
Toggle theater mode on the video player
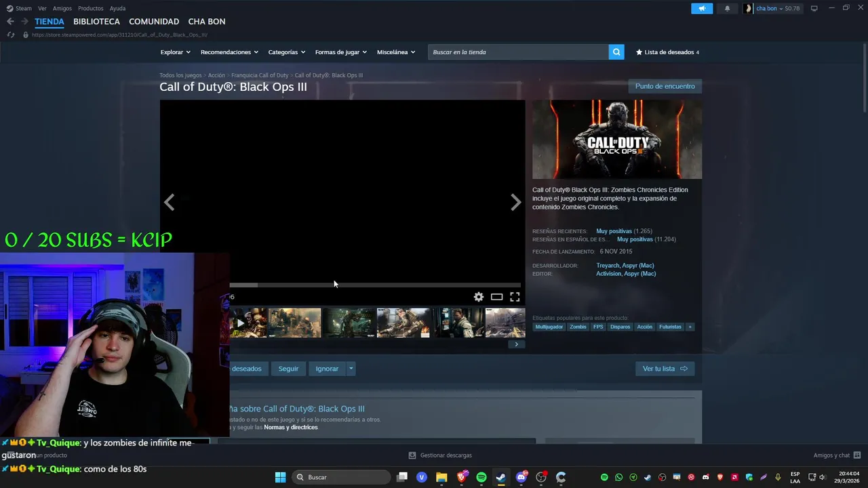(497, 297)
